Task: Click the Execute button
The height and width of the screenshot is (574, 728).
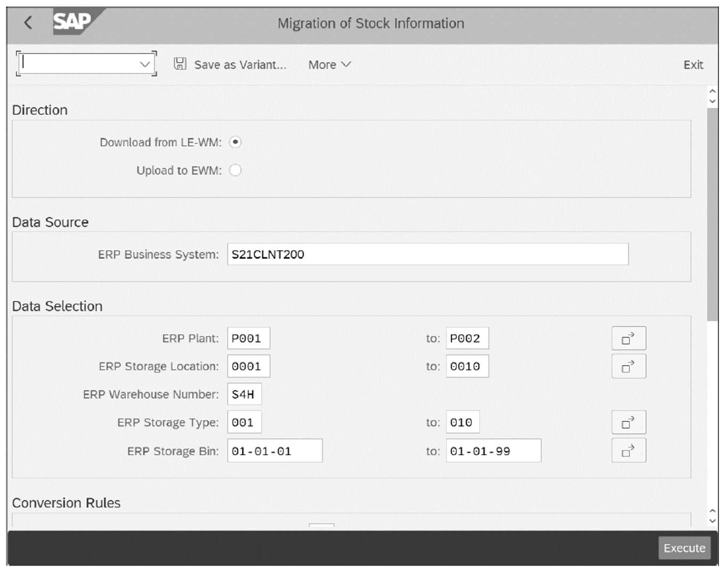Action: pos(684,548)
